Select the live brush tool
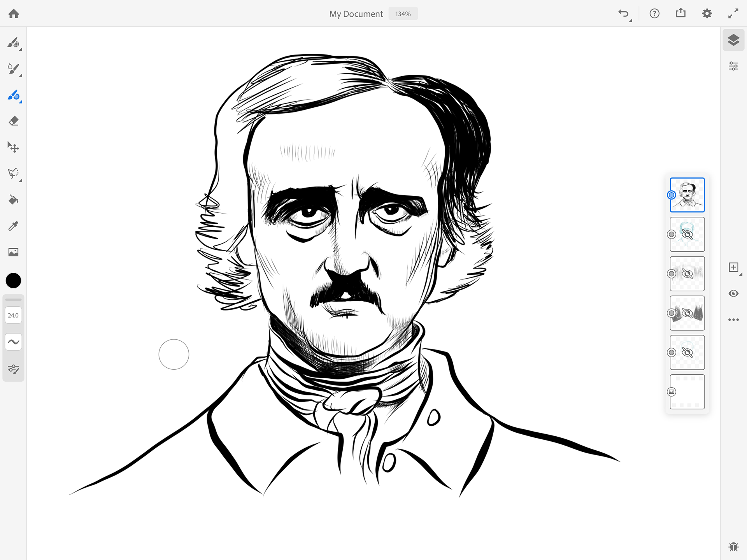This screenshot has width=747, height=560. click(13, 69)
